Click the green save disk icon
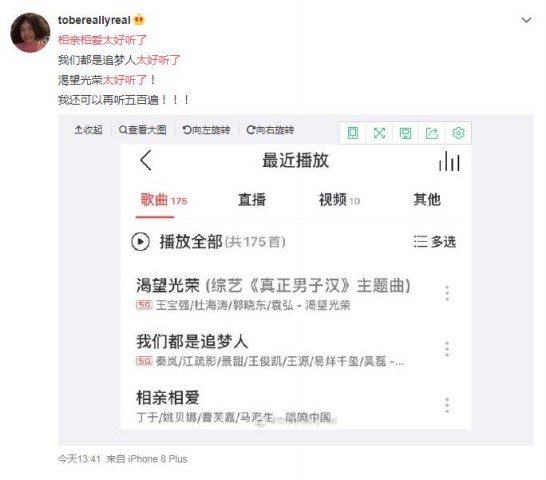Viewport: 546px width, 480px height. click(405, 133)
